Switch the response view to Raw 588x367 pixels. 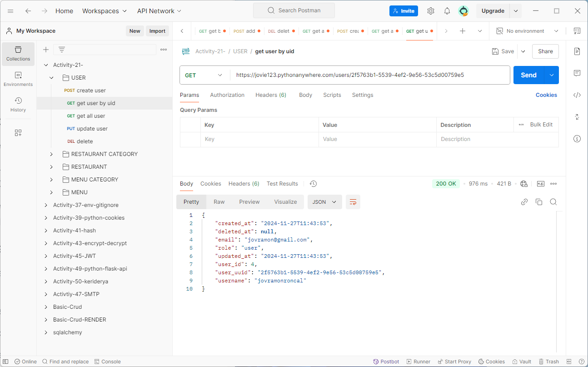pyautogui.click(x=219, y=202)
